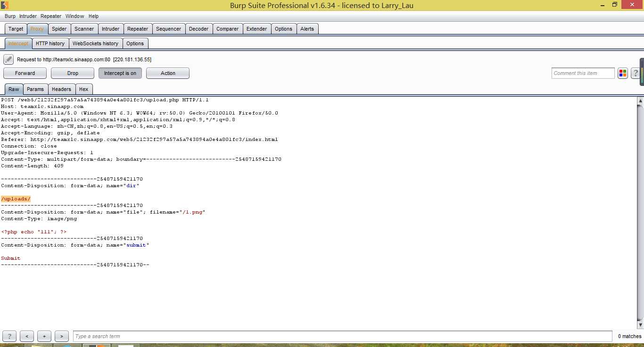Switch to the Intruder tool tab
Viewport: 644px width, 347px height.
tap(111, 29)
